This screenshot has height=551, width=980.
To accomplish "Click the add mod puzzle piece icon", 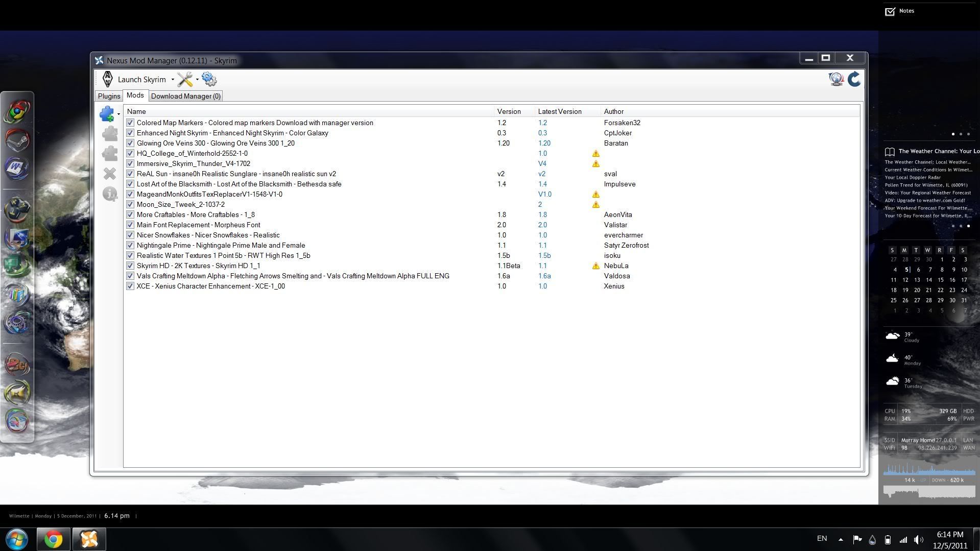I will 107,114.
